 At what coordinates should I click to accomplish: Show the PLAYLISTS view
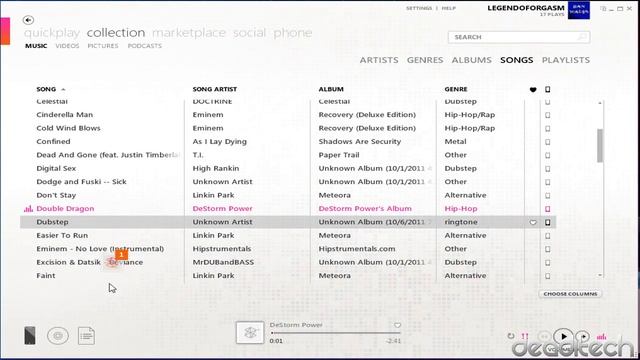pos(566,60)
